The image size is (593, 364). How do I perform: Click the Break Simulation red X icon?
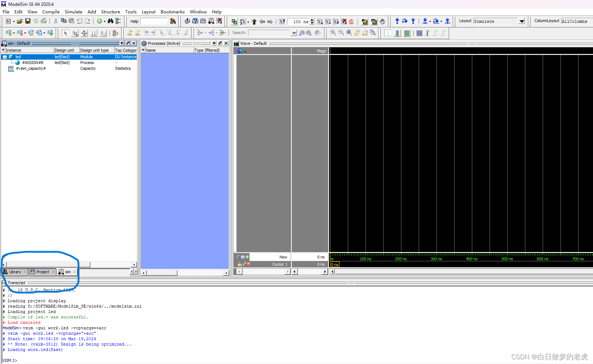pyautogui.click(x=344, y=22)
